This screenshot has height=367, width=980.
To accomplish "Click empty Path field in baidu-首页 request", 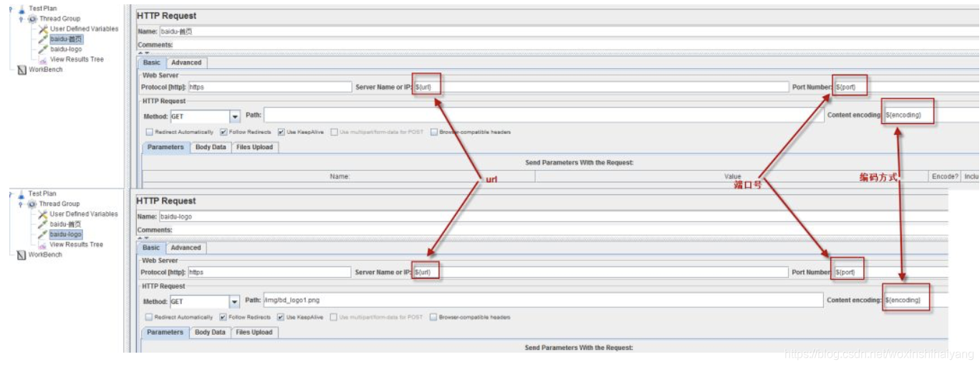I will coord(544,115).
